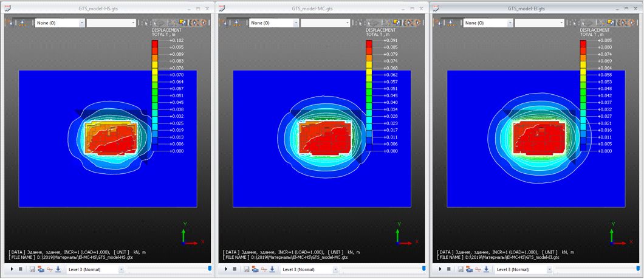Click download arrow icon in GTS_model-El window

pos(487,269)
